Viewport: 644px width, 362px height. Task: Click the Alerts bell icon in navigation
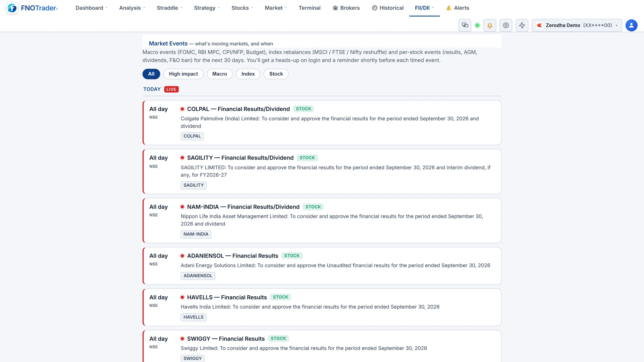click(449, 8)
